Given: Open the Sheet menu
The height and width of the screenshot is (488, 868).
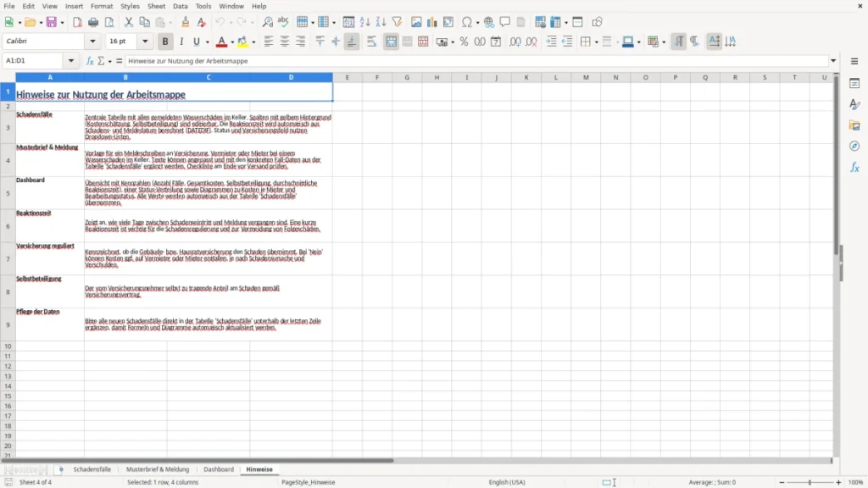Looking at the screenshot, I should tap(156, 6).
